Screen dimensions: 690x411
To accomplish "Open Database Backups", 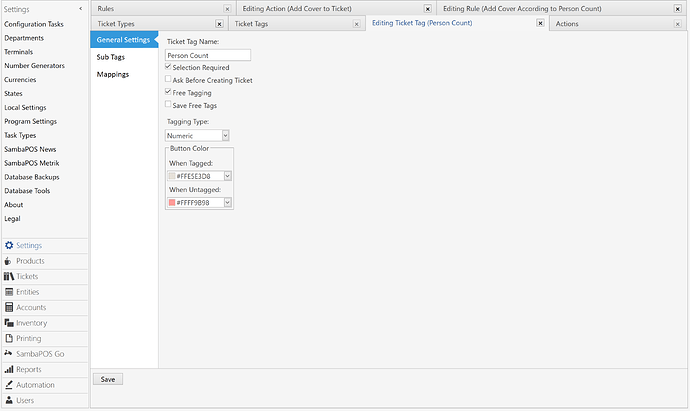I will click(x=32, y=177).
